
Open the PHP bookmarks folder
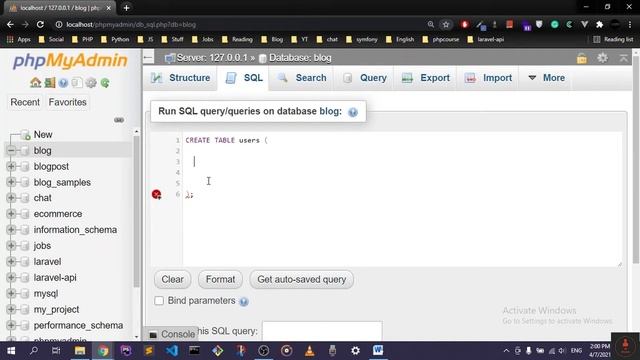pyautogui.click(x=83, y=40)
